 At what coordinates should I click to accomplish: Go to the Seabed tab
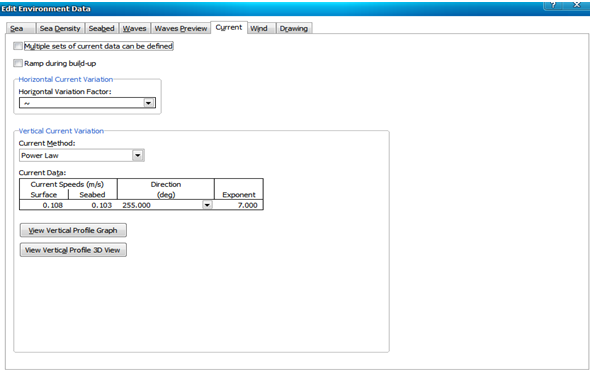click(102, 28)
